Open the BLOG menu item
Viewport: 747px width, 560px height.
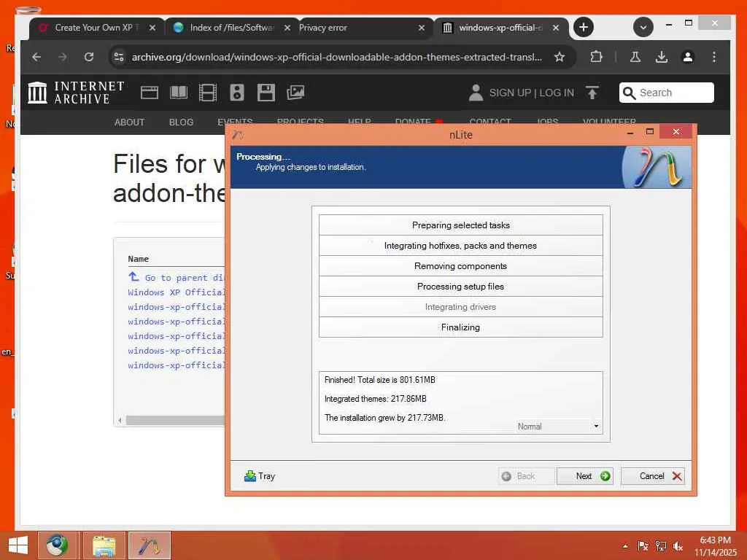(x=181, y=122)
